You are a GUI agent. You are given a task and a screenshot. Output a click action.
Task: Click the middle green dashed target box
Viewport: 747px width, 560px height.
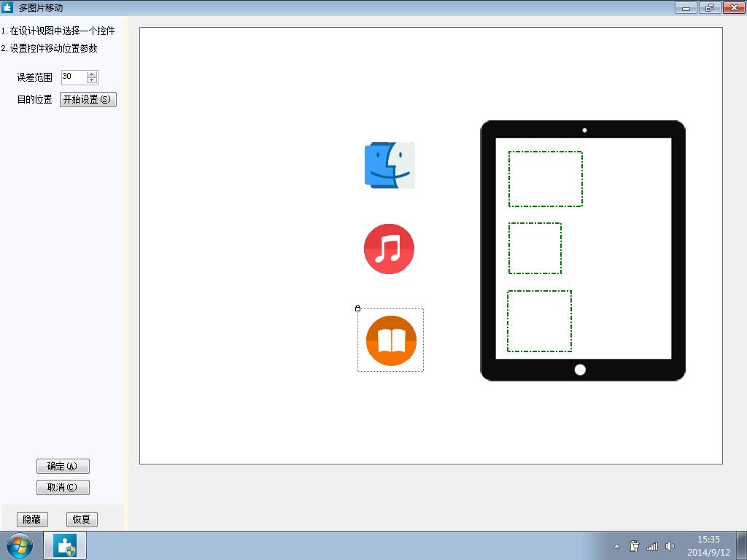point(535,248)
